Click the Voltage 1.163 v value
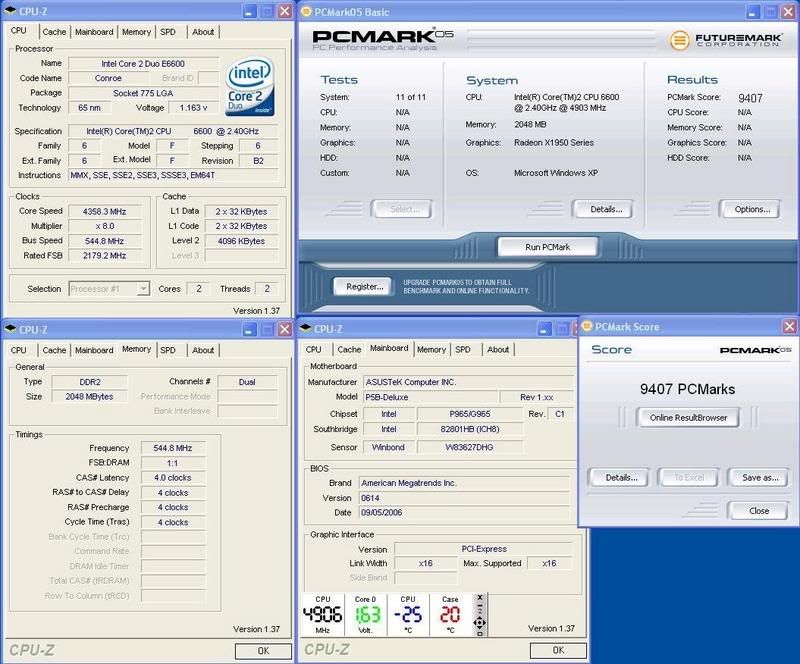This screenshot has width=800, height=664. 193,108
